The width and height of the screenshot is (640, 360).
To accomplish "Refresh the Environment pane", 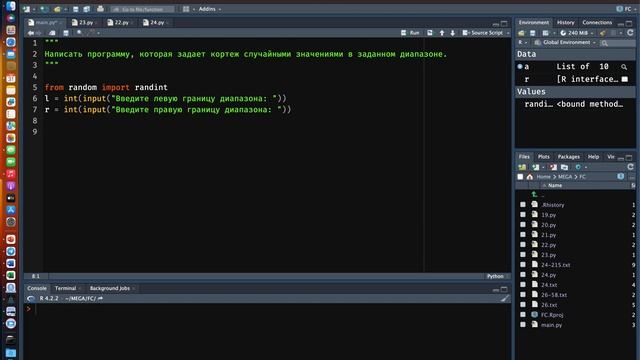I will (630, 33).
